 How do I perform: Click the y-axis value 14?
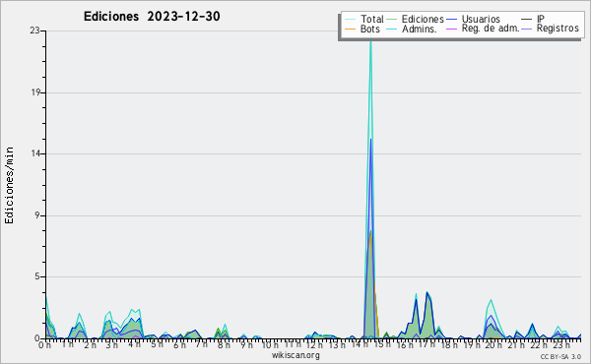click(35, 153)
